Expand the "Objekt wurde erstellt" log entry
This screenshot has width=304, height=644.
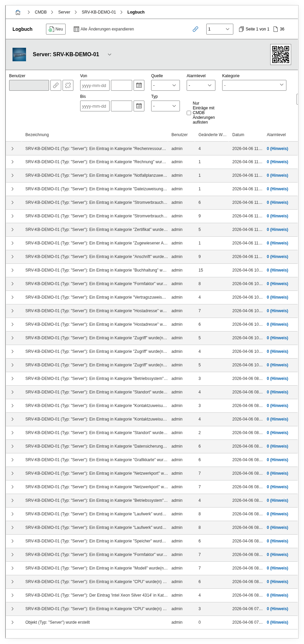tap(13, 622)
